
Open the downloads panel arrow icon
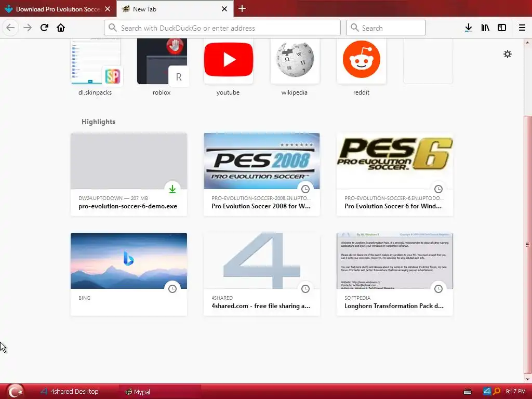click(x=468, y=28)
